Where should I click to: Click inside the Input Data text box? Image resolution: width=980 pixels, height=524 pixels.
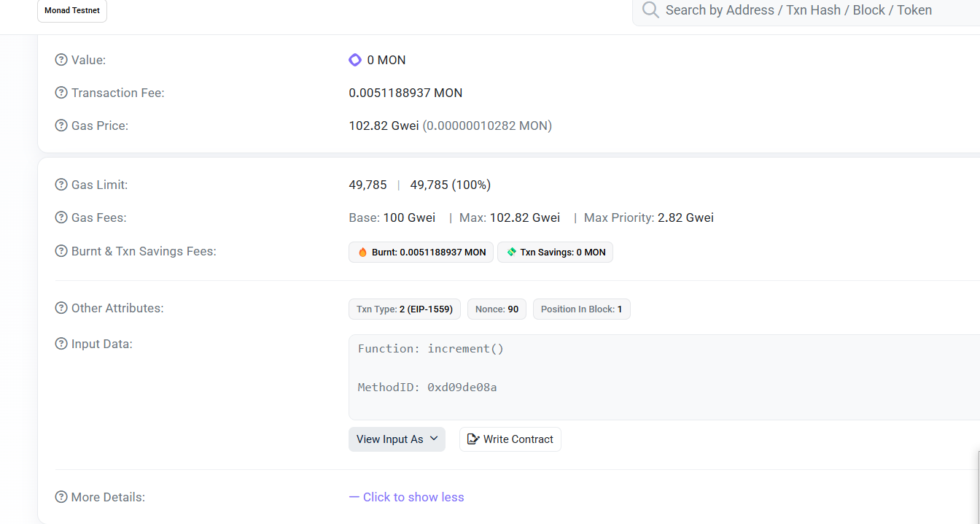[664, 377]
